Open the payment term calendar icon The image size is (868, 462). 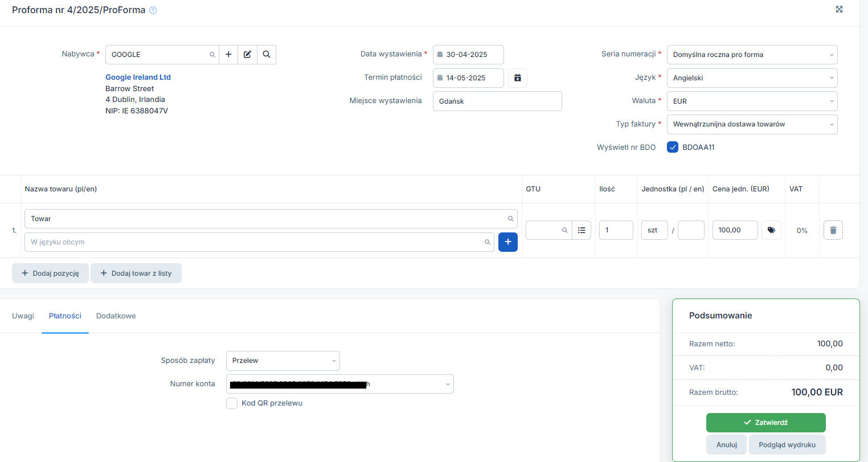(517, 78)
